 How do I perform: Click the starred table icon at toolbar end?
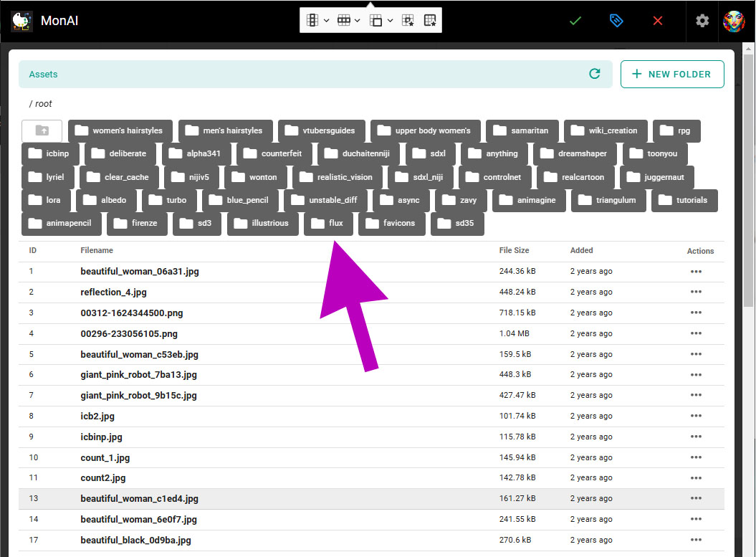430,21
